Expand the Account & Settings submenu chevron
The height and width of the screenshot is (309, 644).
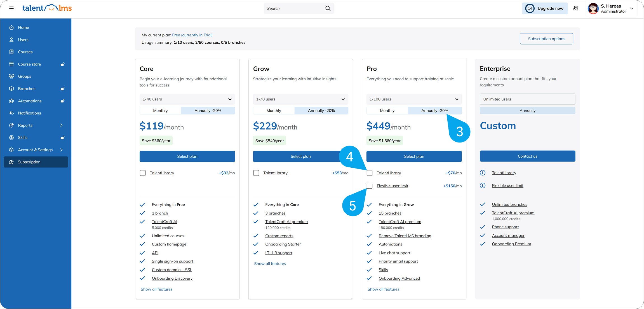[62, 150]
